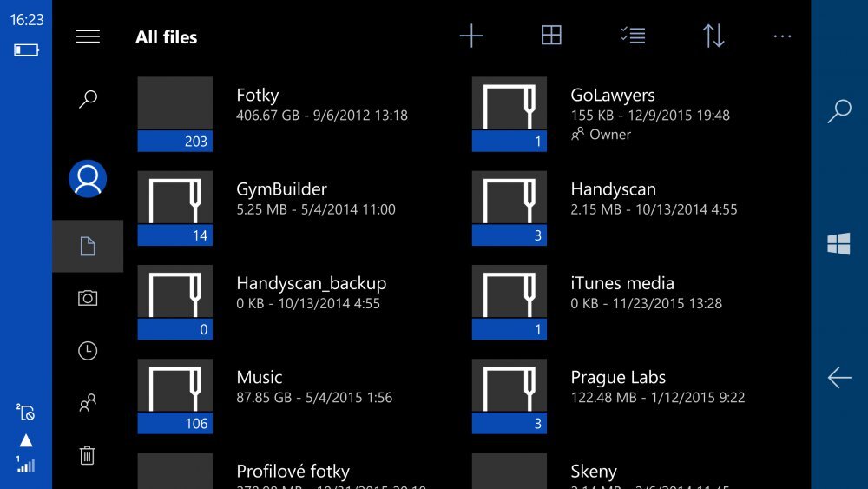Click the All files page title
This screenshot has height=489, width=868.
pos(166,37)
